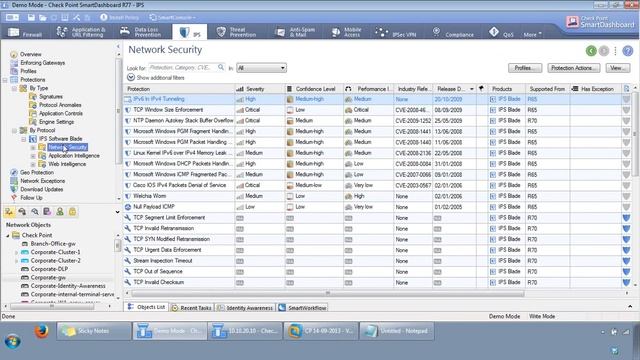The width and height of the screenshot is (640, 360).
Task: Select the Null Payload ICMP row
Action: (376, 207)
